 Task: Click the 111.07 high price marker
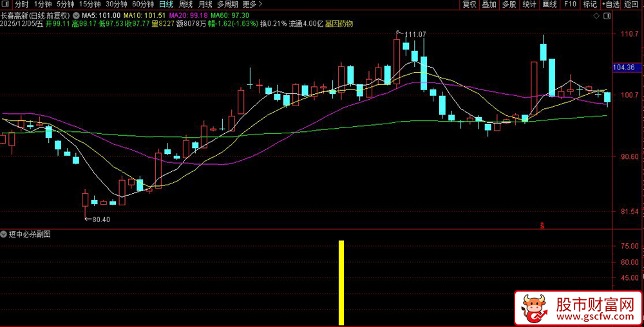pos(415,35)
